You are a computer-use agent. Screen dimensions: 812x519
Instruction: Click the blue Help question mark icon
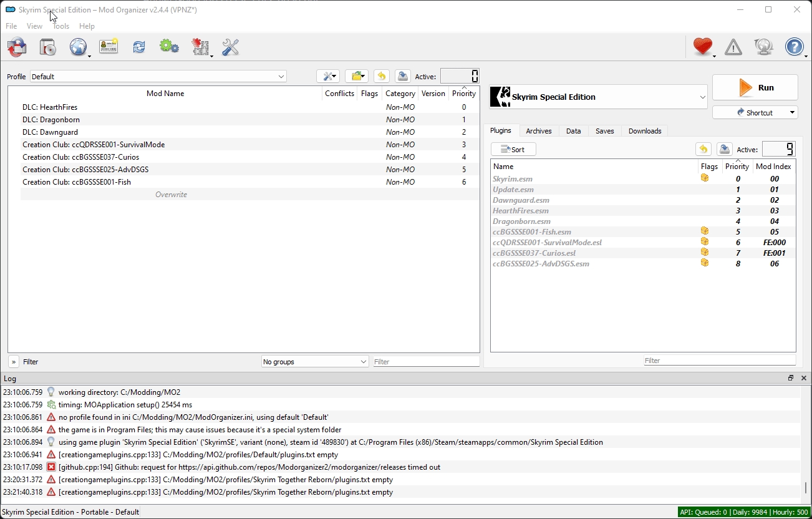click(x=794, y=47)
